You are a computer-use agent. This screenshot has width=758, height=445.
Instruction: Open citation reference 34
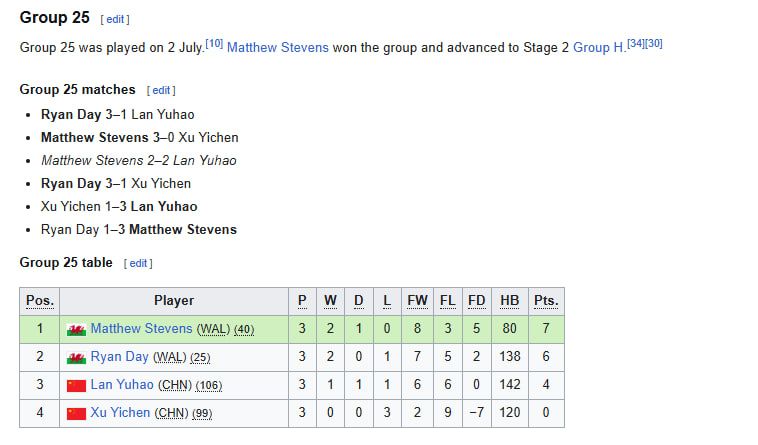coord(636,43)
